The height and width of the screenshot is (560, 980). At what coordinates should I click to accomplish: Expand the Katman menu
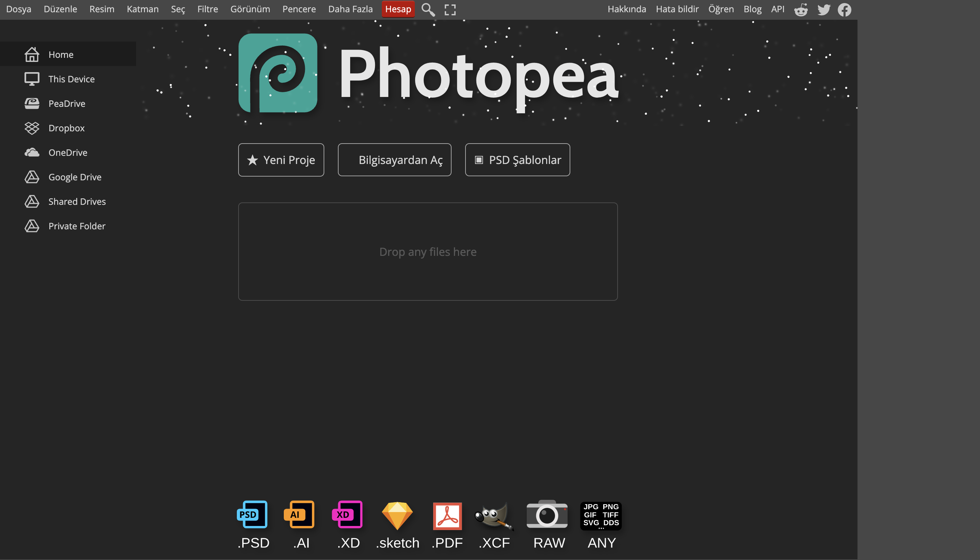click(142, 9)
